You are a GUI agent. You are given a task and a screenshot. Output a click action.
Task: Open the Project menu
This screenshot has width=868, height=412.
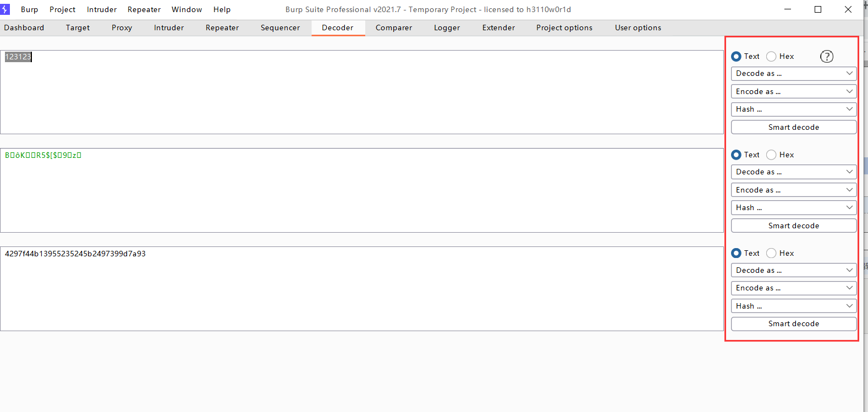click(63, 9)
